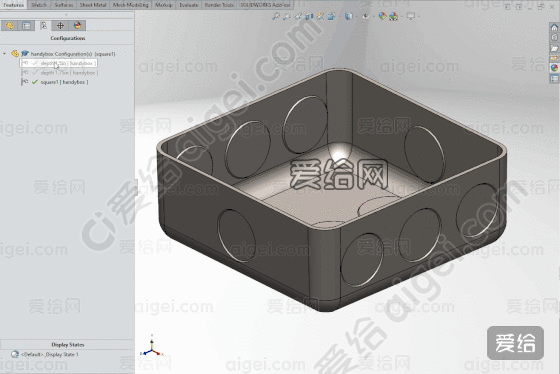Switch to the Evaluate tab
Viewport: 560px width, 374px height.
[x=189, y=5]
